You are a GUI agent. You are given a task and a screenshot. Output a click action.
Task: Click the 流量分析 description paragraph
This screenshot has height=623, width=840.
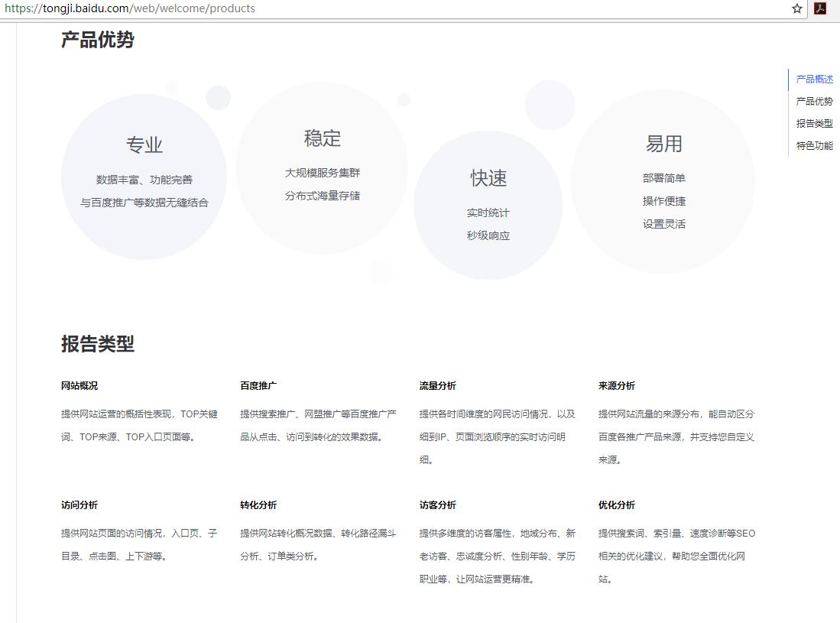tap(497, 436)
